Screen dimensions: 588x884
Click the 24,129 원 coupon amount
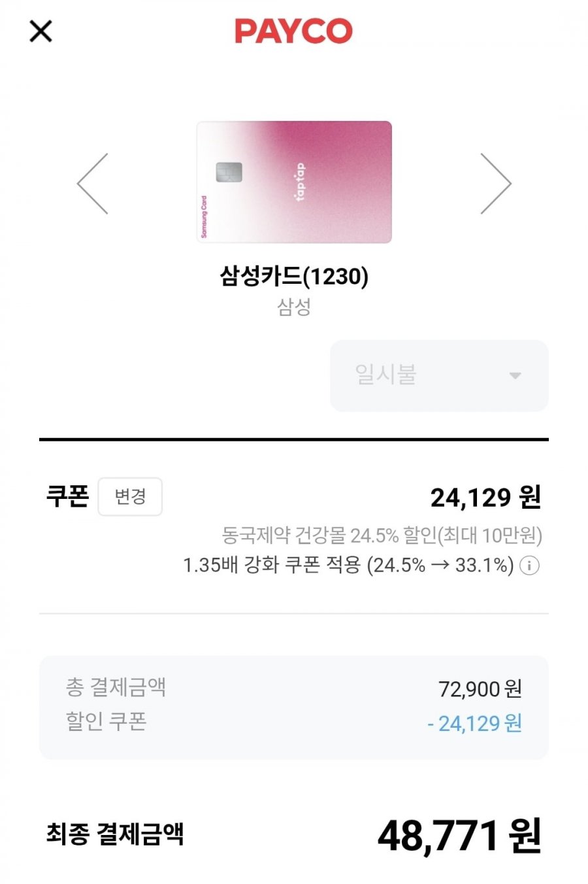(x=485, y=498)
